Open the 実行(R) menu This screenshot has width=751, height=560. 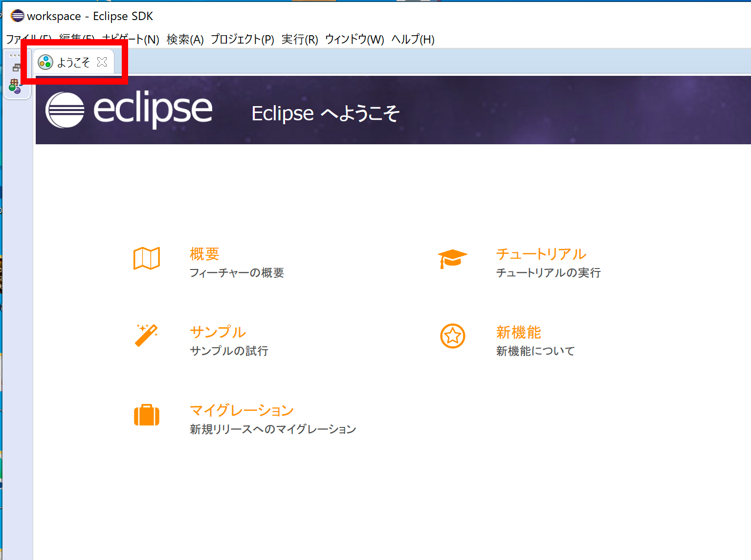[x=300, y=40]
